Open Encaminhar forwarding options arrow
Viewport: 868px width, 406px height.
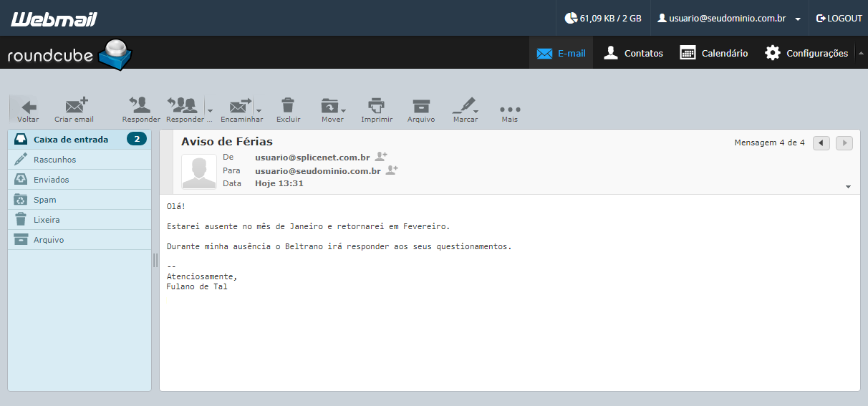point(259,110)
